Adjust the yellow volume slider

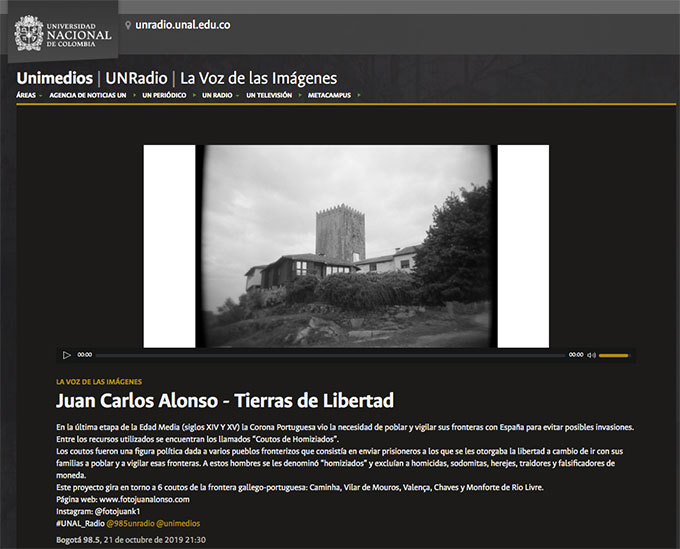(x=614, y=356)
